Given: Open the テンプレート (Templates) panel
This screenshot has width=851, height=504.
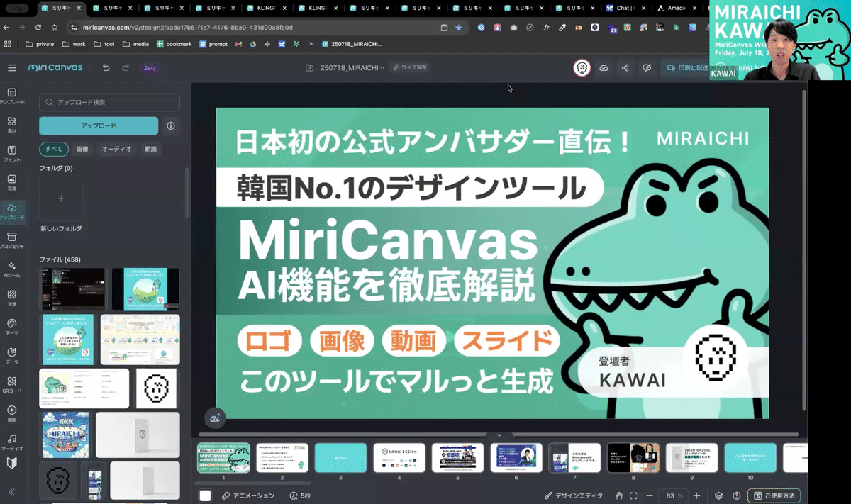Looking at the screenshot, I should click(11, 96).
